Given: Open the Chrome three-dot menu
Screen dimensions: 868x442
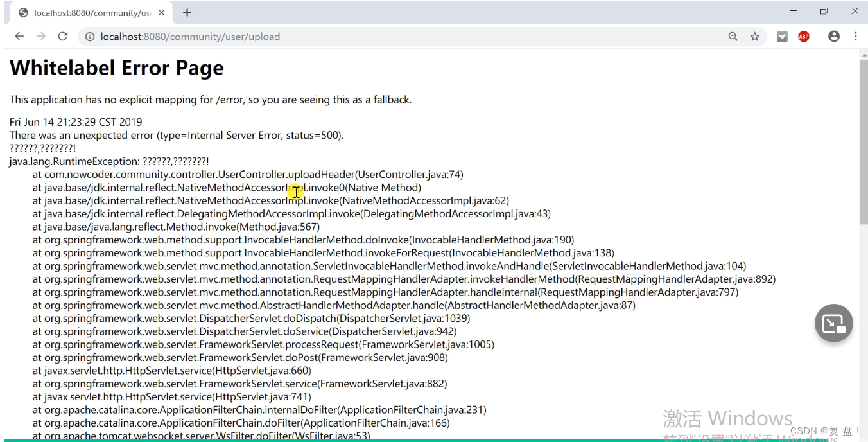Looking at the screenshot, I should 856,37.
